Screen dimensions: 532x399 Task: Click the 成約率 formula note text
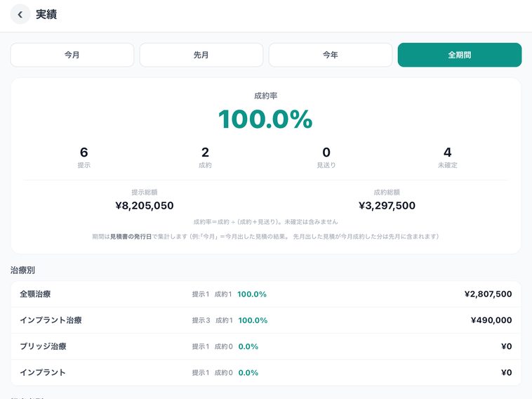pyautogui.click(x=266, y=222)
